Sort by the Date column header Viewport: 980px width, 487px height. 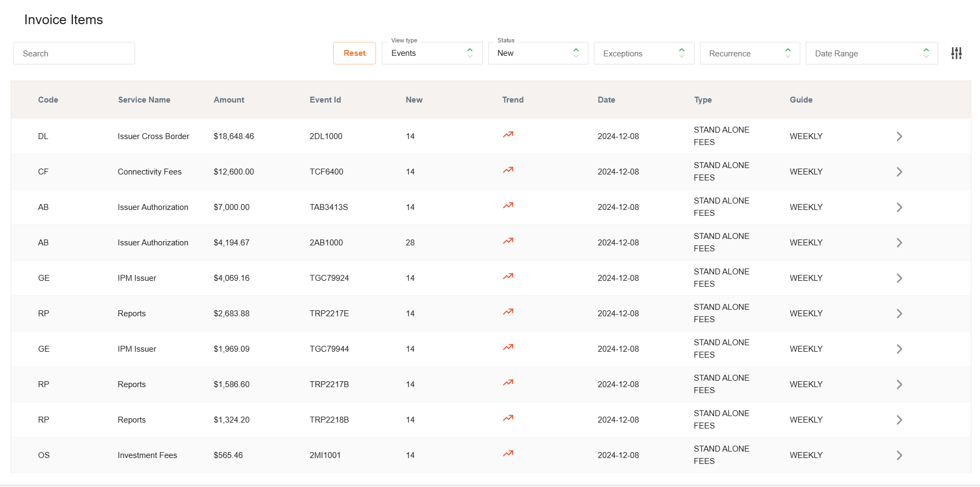pos(607,100)
